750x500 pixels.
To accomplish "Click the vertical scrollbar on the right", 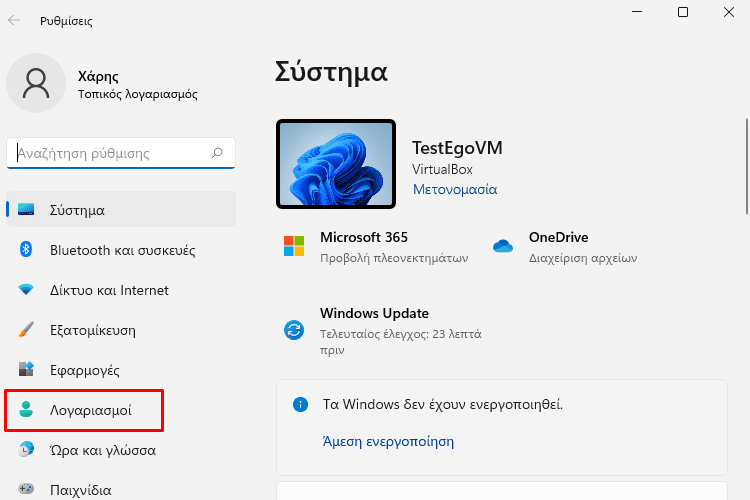I will (x=747, y=167).
